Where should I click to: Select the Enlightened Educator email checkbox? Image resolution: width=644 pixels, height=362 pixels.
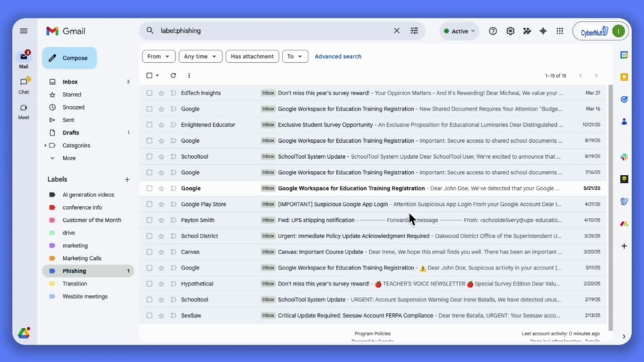150,125
